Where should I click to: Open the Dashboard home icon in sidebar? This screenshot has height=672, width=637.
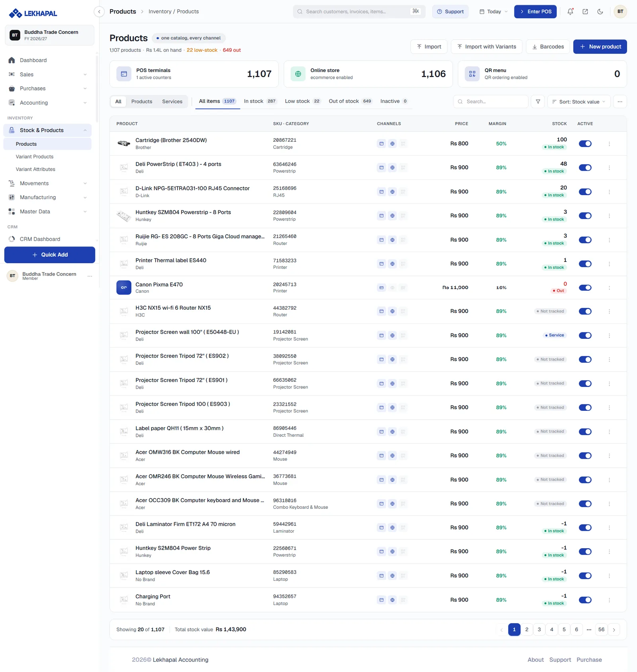coord(12,60)
